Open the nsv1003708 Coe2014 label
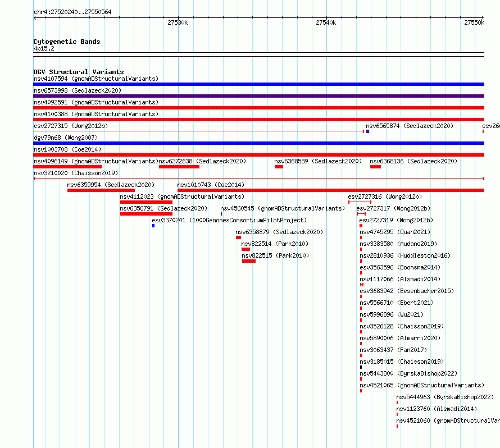The image size is (500, 448). [x=67, y=149]
